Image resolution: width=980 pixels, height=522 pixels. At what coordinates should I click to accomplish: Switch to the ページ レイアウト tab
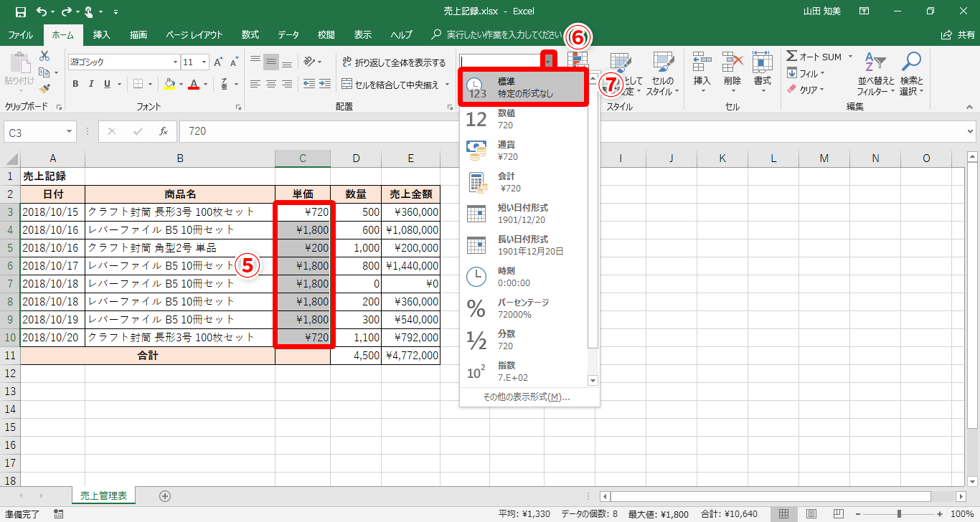(x=194, y=34)
